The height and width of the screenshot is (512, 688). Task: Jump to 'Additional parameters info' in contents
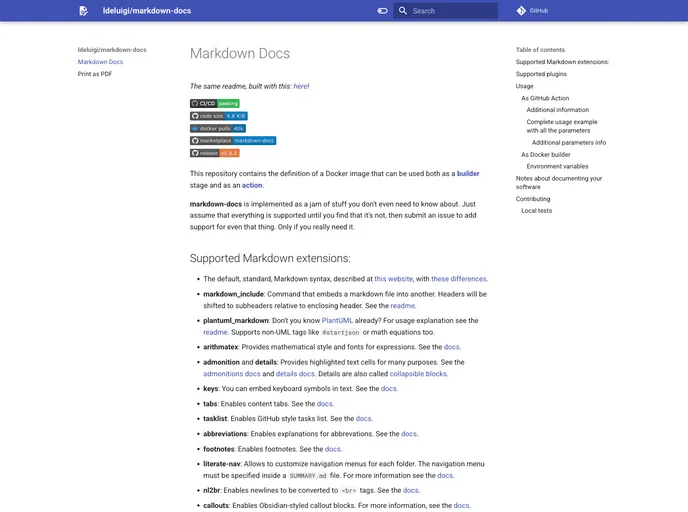(x=569, y=142)
